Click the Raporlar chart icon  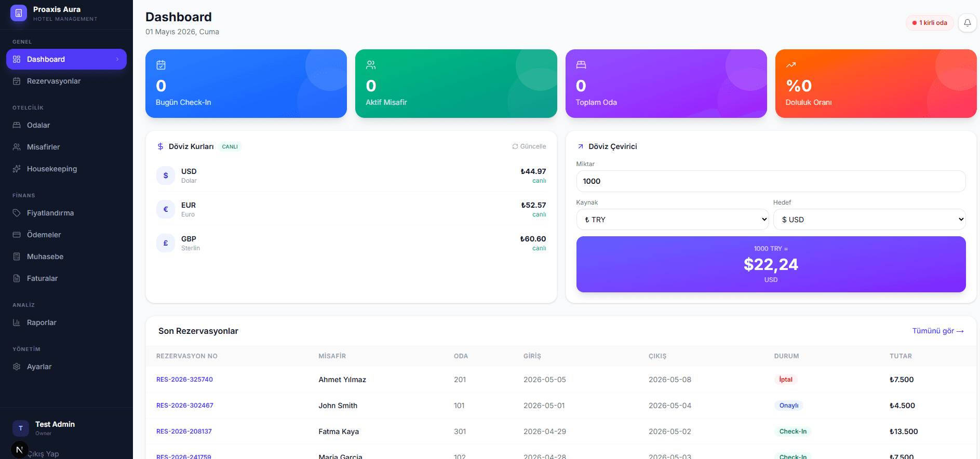(x=17, y=322)
